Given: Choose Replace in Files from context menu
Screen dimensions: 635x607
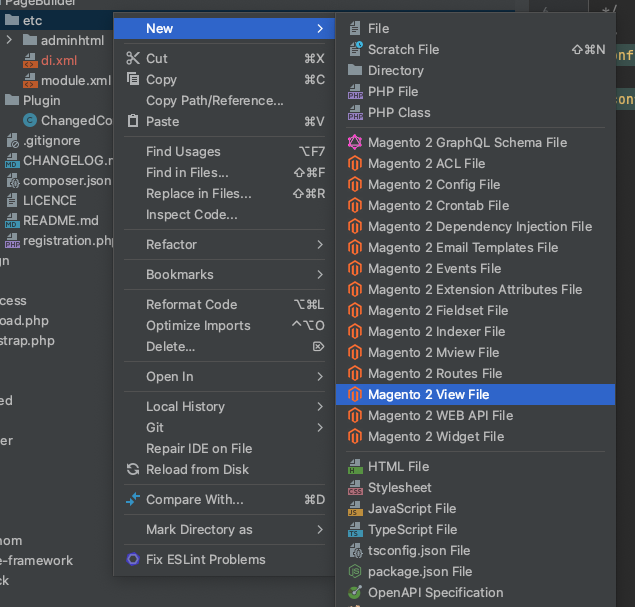Looking at the screenshot, I should click(x=224, y=194).
